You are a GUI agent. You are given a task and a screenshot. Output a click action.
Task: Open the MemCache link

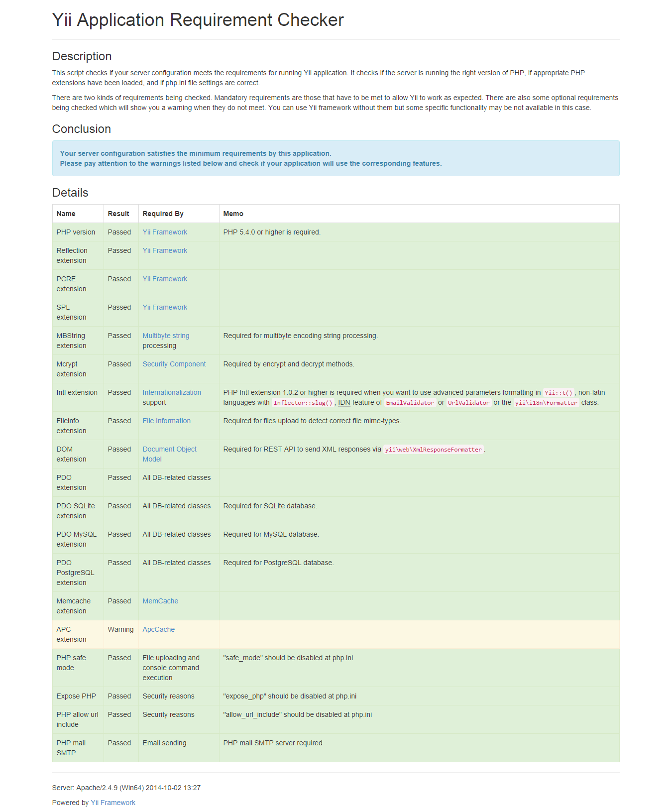point(160,601)
